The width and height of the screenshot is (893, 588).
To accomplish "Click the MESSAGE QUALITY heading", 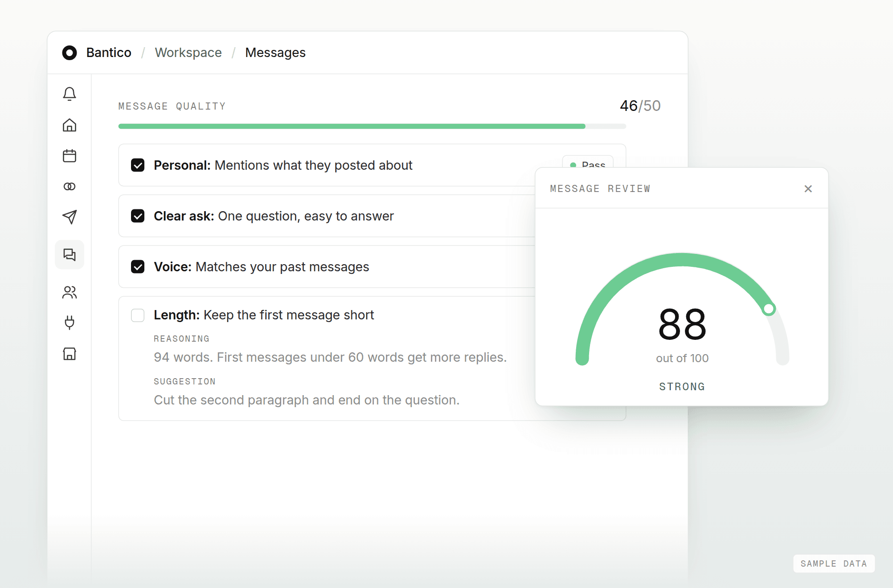I will coord(172,106).
